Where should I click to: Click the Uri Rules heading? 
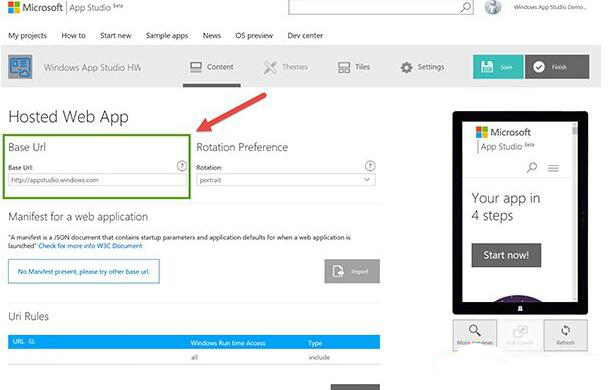tap(28, 316)
